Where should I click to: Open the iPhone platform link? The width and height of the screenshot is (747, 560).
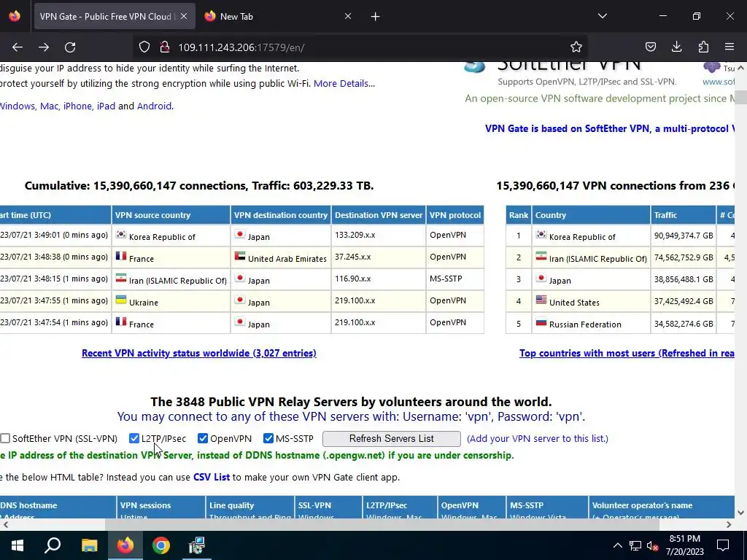[x=77, y=106]
